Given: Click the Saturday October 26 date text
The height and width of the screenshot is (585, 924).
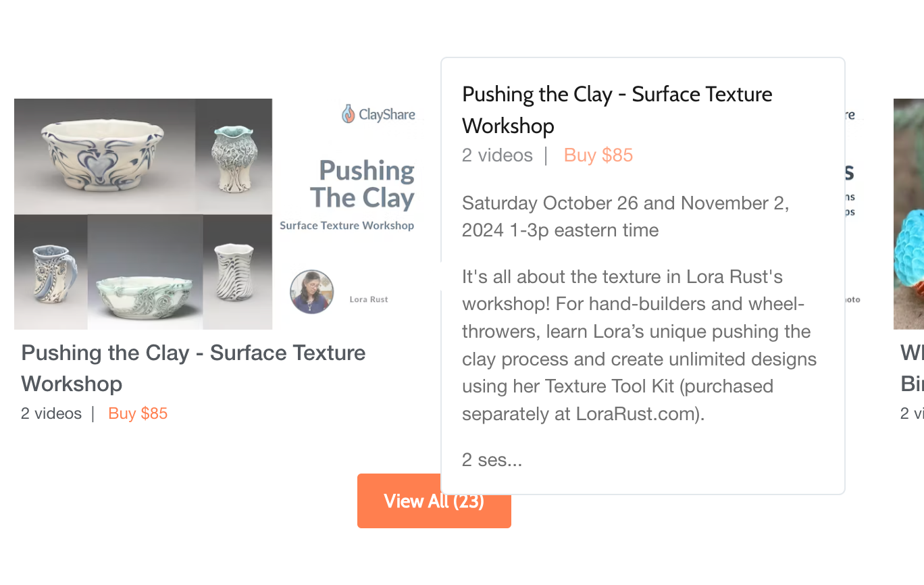Looking at the screenshot, I should [x=625, y=216].
